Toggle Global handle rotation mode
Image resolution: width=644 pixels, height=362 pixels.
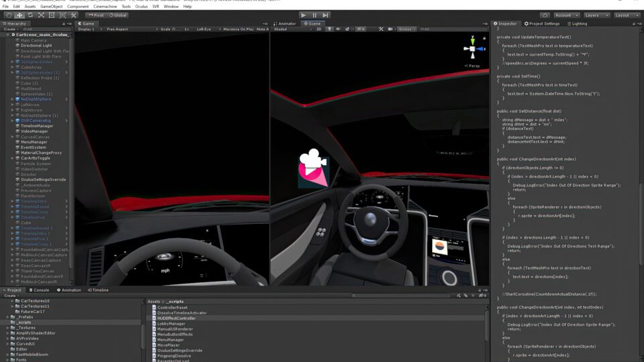click(x=117, y=15)
